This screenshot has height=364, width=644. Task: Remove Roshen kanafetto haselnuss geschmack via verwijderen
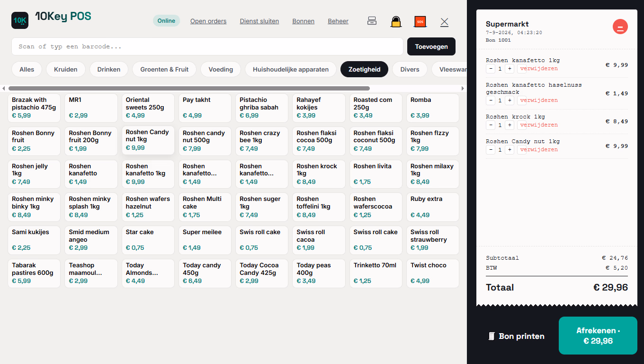(x=538, y=100)
